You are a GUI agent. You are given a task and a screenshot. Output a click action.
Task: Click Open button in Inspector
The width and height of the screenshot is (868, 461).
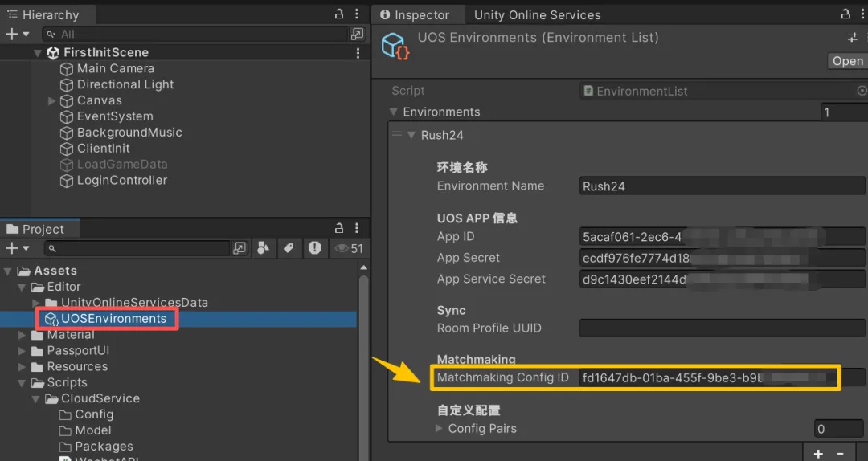tap(848, 61)
